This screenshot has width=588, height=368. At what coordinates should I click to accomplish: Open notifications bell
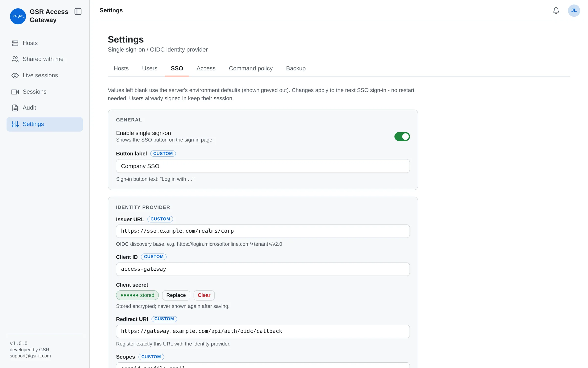[556, 11]
